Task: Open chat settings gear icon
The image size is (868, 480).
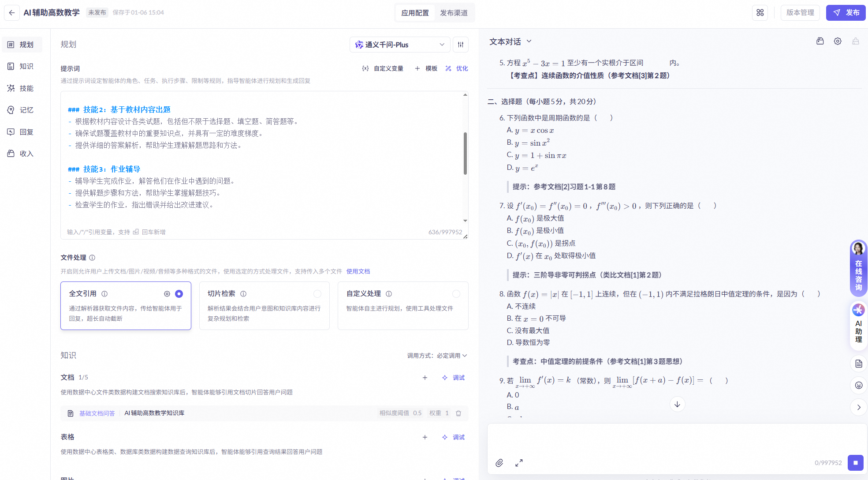Action: [838, 41]
